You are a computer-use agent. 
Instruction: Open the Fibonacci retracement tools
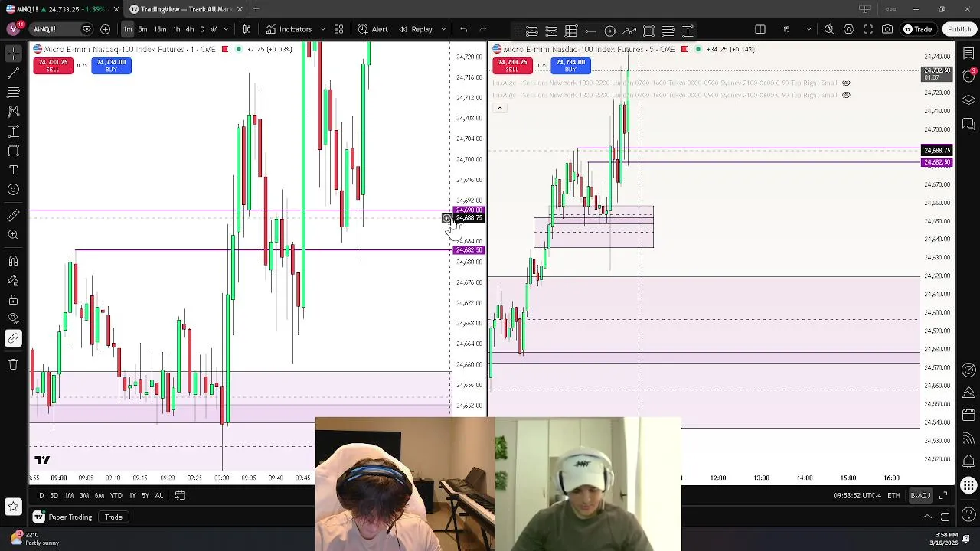pos(13,92)
